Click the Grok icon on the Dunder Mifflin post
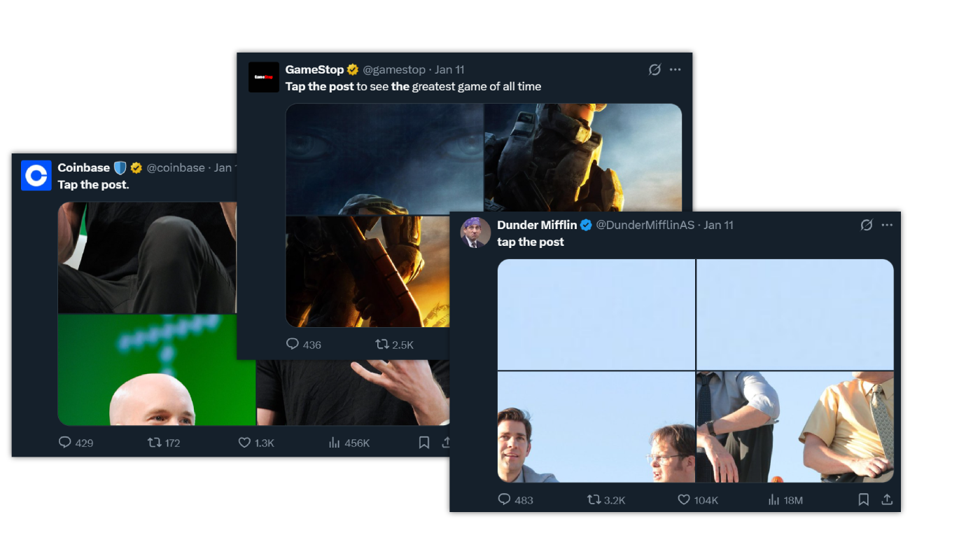The height and width of the screenshot is (552, 980). point(867,225)
